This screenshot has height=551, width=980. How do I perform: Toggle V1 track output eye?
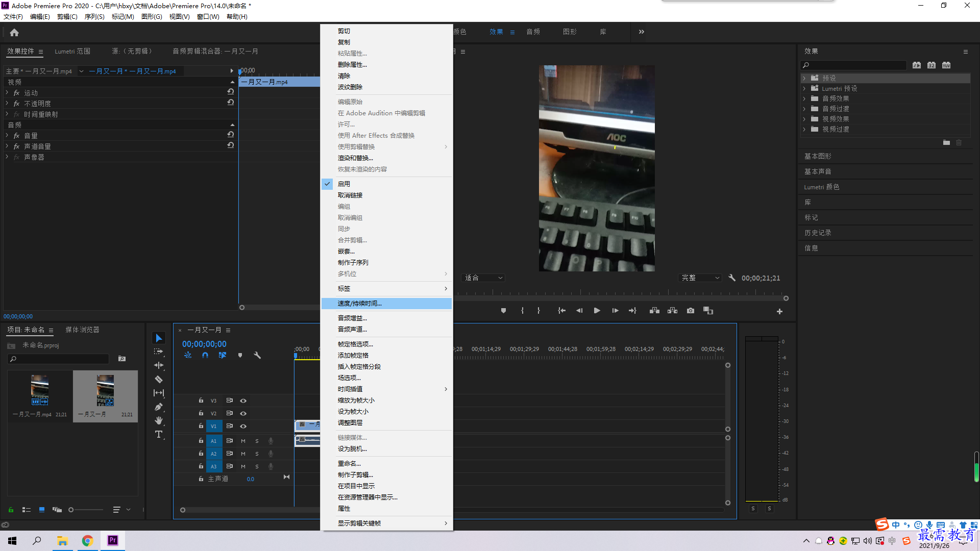click(x=243, y=426)
